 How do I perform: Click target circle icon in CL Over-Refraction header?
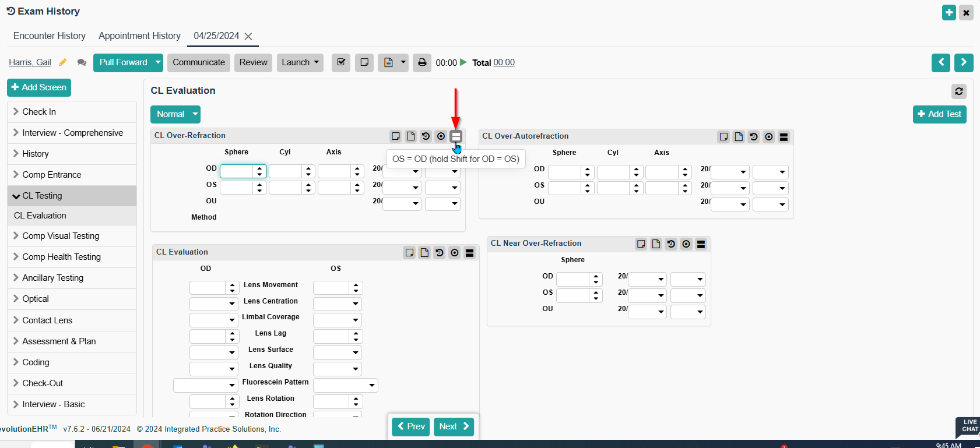[441, 136]
